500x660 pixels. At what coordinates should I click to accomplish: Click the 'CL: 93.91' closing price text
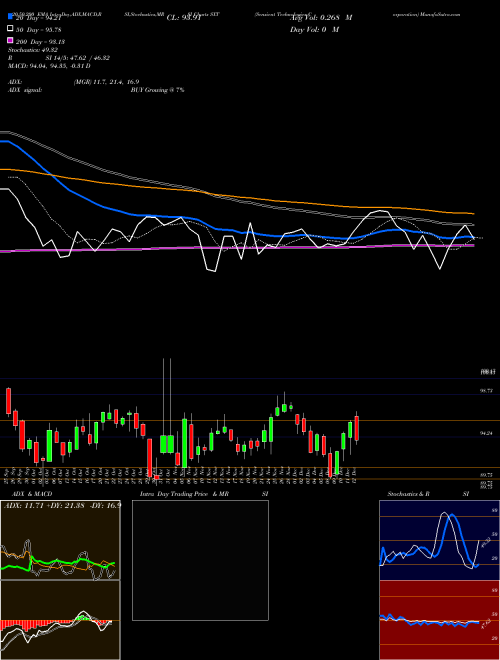point(184,18)
